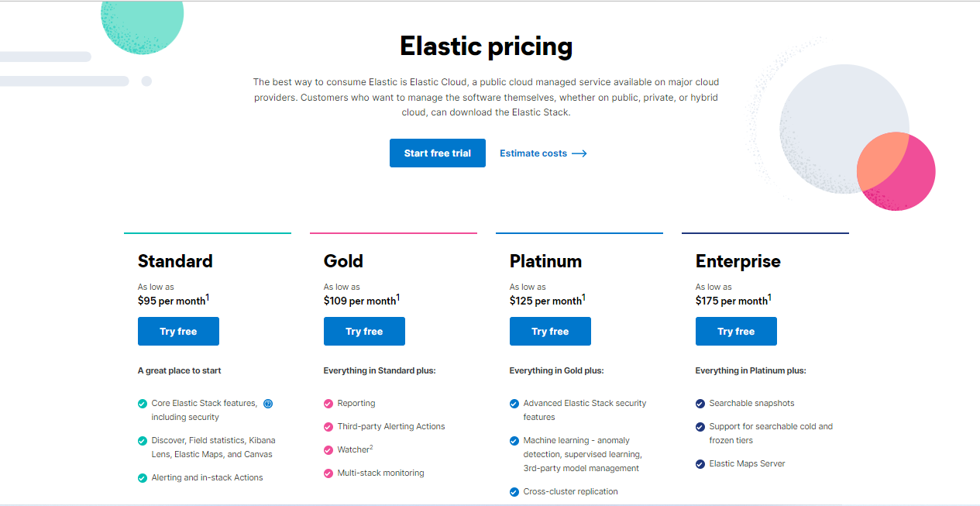Click the Enterprise $175 per month price

(731, 301)
